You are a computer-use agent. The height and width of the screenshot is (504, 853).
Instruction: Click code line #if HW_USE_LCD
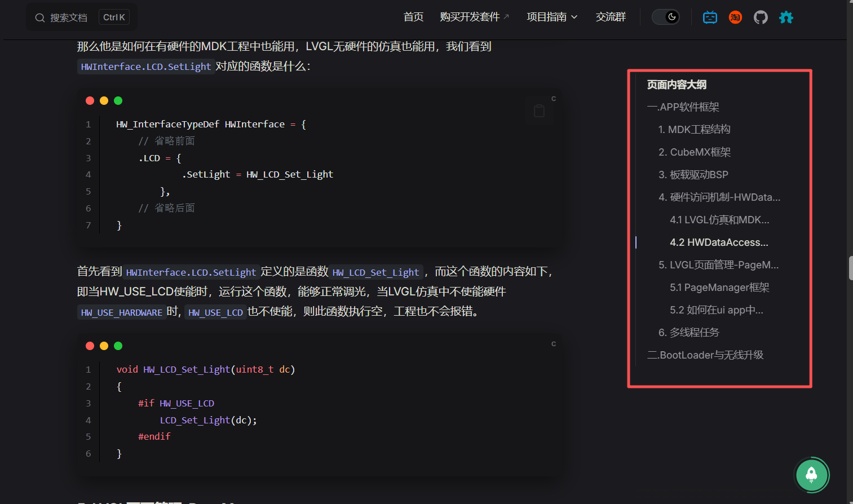click(176, 403)
